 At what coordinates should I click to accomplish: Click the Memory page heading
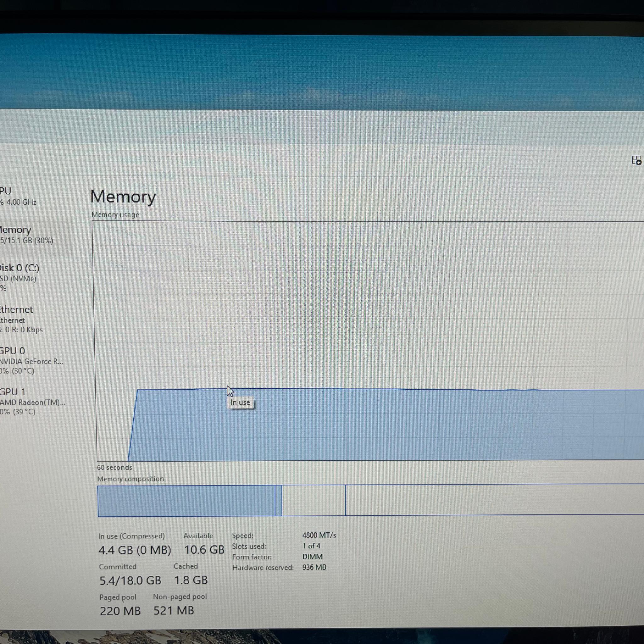pyautogui.click(x=123, y=196)
